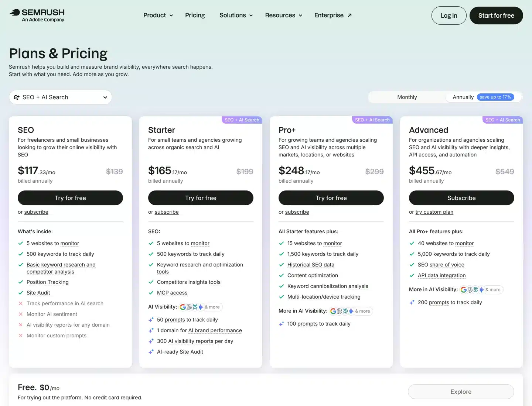
Task: Click sparkle icon beside 100 prompts
Action: [282, 324]
